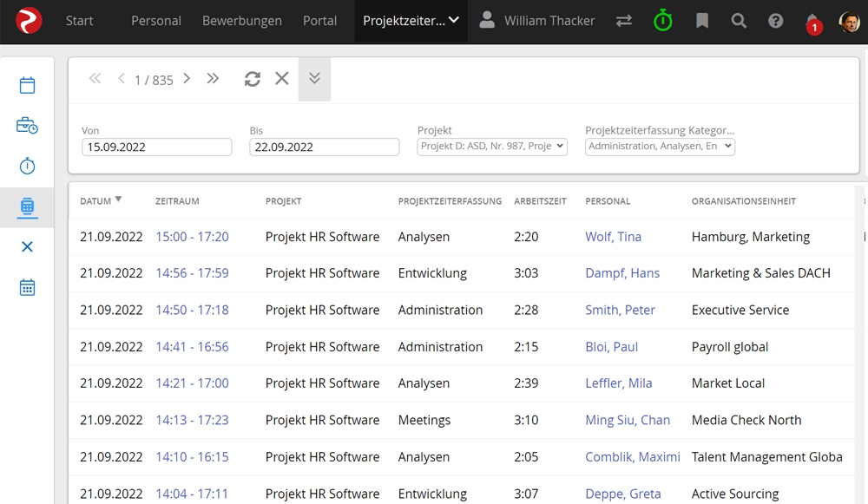Image resolution: width=868 pixels, height=504 pixels.
Task: Clear filters with the toolbar X
Action: coord(282,79)
